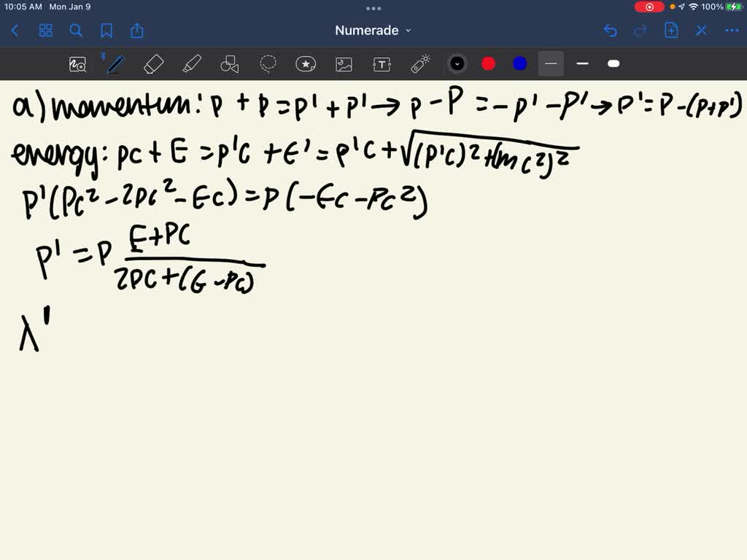Open the page grid overview
Viewport: 747px width, 560px height.
pyautogui.click(x=45, y=31)
